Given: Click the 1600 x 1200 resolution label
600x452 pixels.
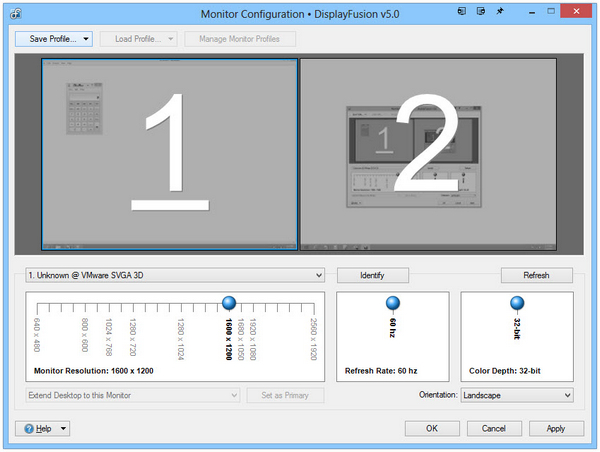Looking at the screenshot, I should point(229,339).
